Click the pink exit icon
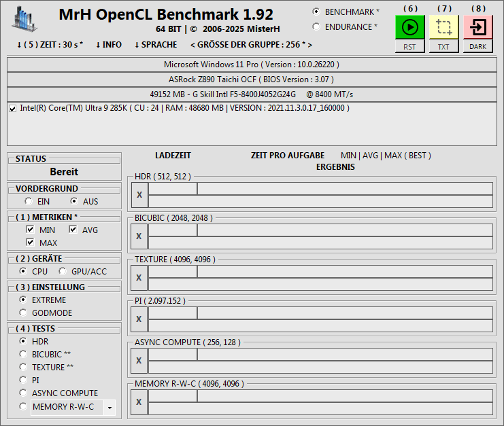Screen dimensions: 504x426 coord(478,27)
